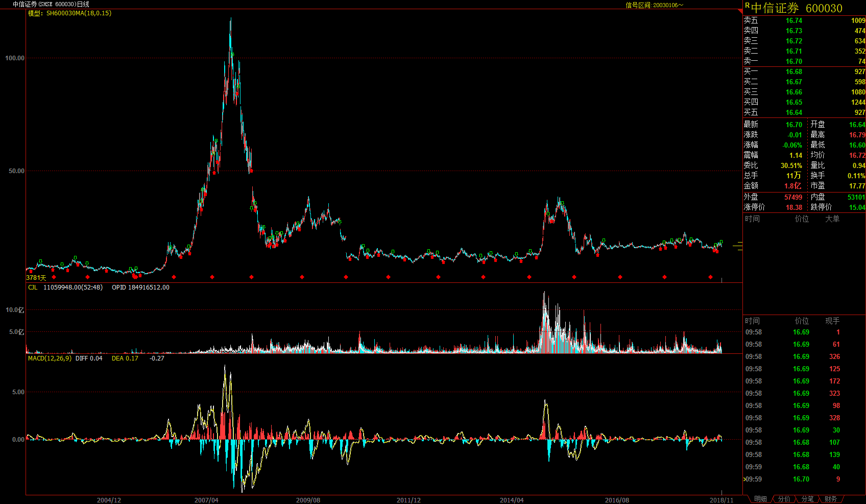Select the 分笔 tab
The image size is (866, 504).
808,499
